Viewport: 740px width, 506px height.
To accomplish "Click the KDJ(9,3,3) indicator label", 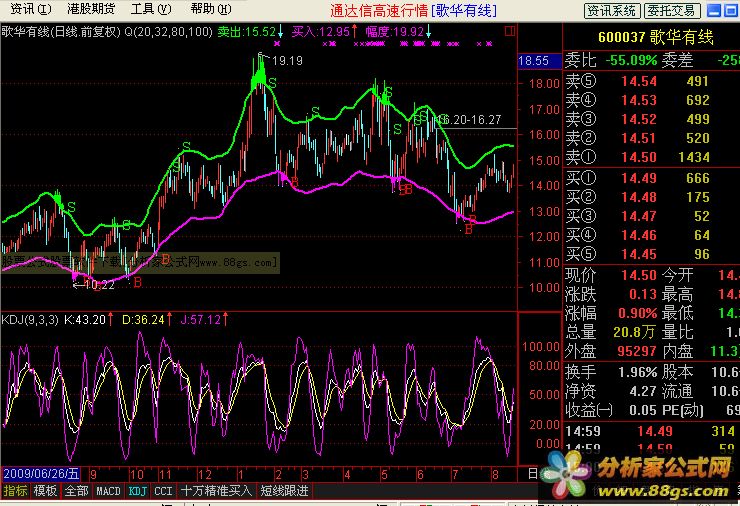I will click(x=30, y=320).
